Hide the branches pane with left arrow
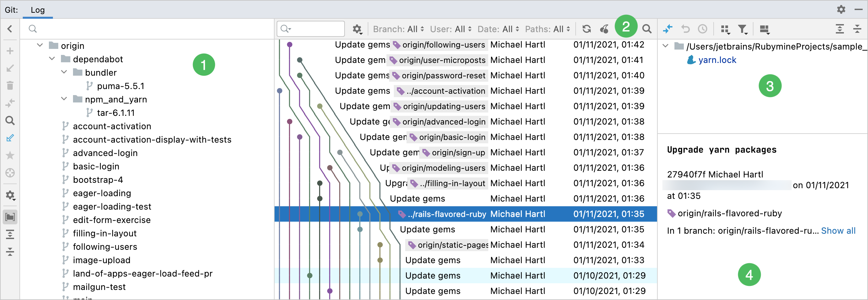The image size is (868, 300). point(10,29)
